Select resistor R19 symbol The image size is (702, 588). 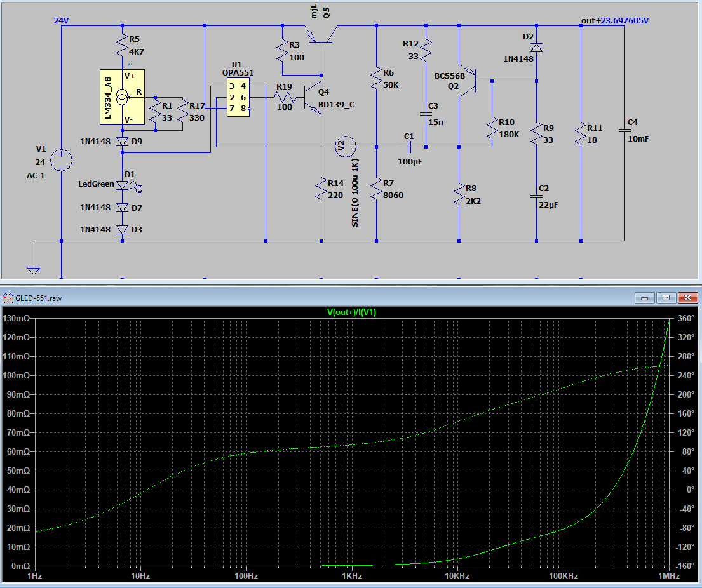285,97
